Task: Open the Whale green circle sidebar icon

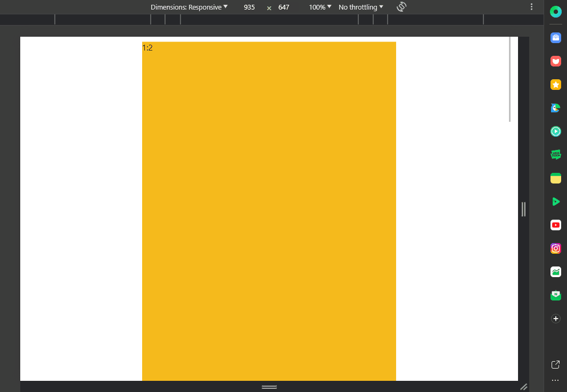Action: click(555, 12)
